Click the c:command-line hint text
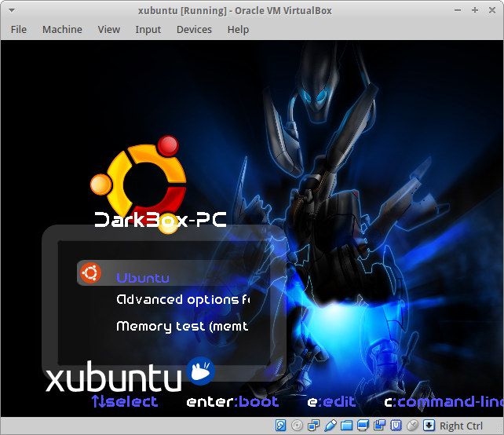 click(x=444, y=401)
